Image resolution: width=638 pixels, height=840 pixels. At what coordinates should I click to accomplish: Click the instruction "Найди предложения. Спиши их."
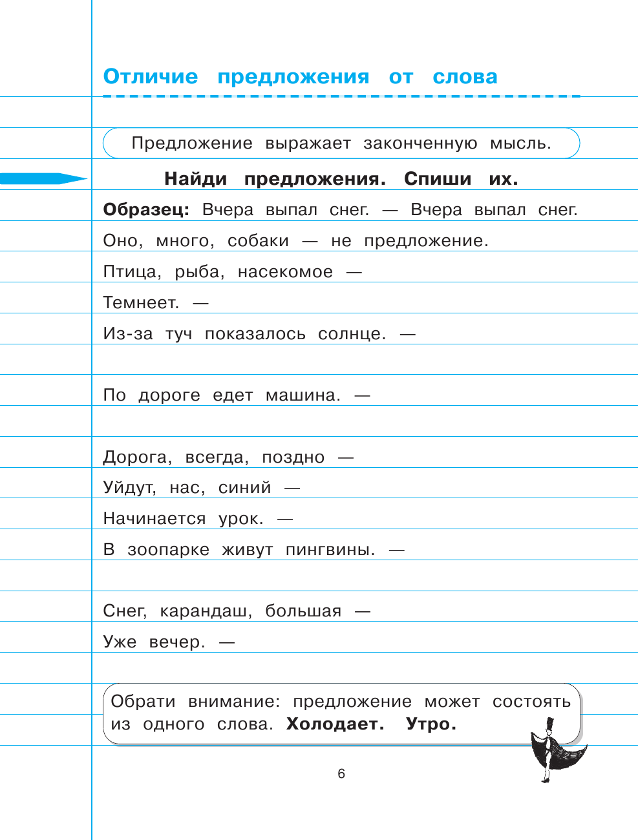pos(341,179)
